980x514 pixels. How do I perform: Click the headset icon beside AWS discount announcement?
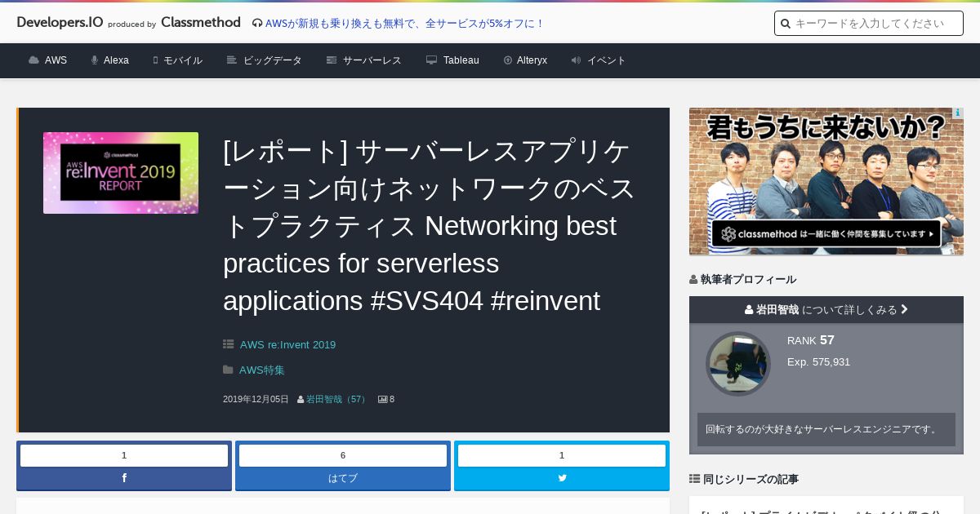(x=257, y=24)
